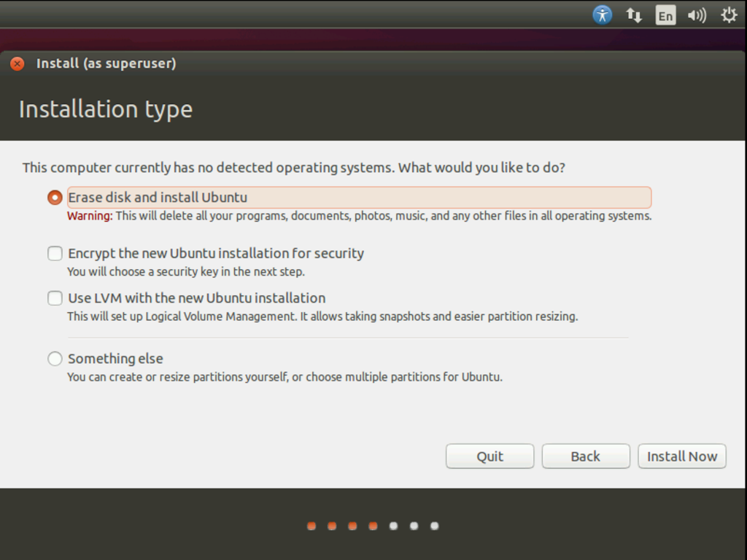Viewport: 747px width, 560px height.
Task: Open the system power gear menu
Action: (x=729, y=15)
